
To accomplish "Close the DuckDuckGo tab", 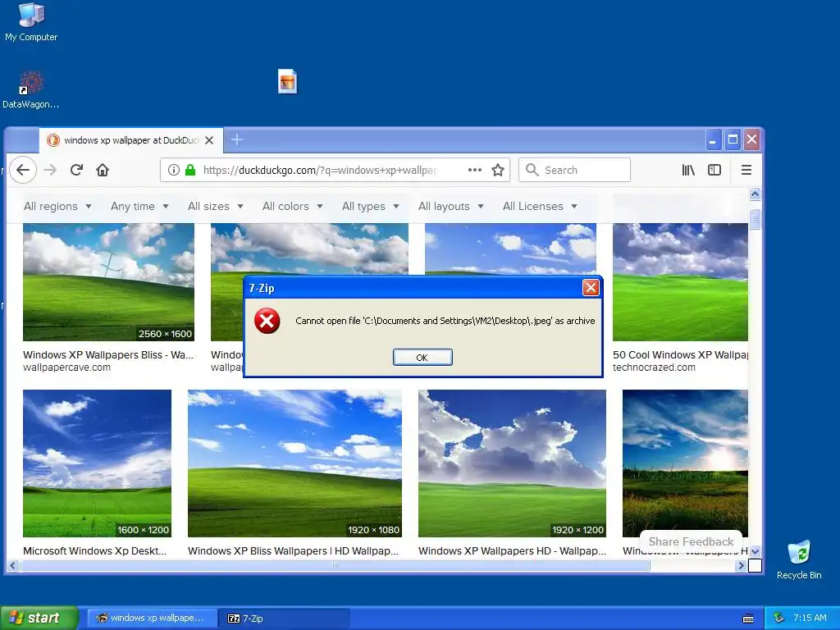I will (209, 140).
